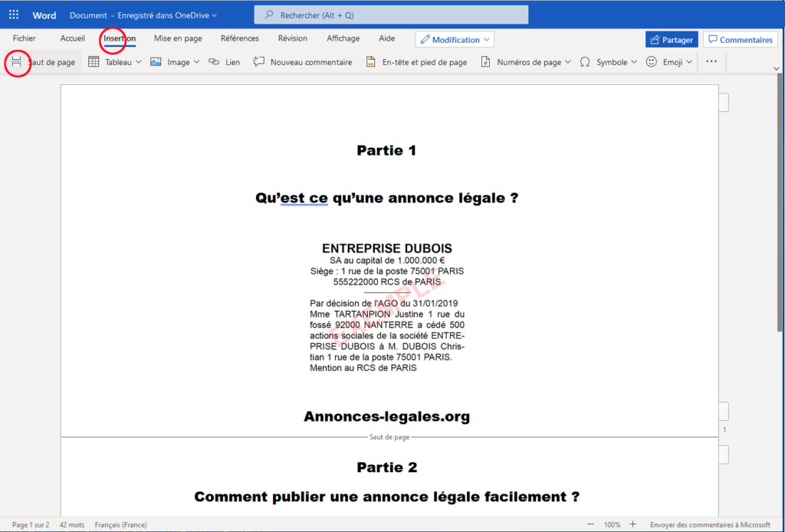
Task: Open the Fichier menu
Action: click(25, 38)
